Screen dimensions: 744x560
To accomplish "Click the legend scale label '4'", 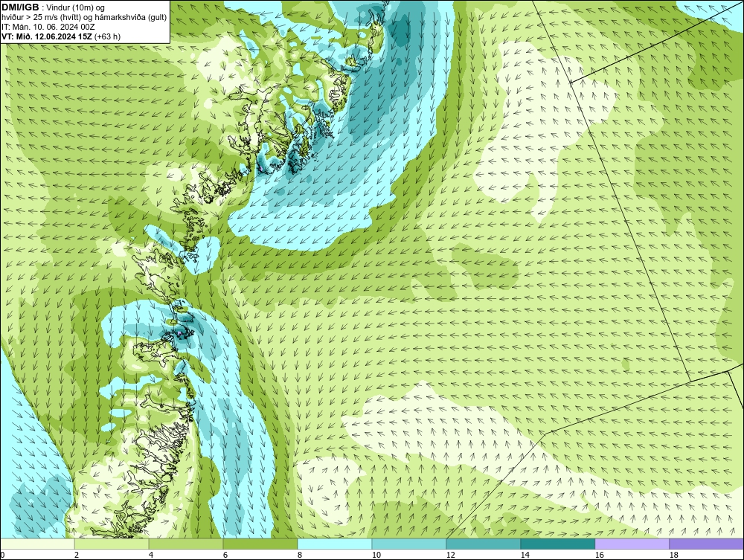I will click(x=151, y=555).
